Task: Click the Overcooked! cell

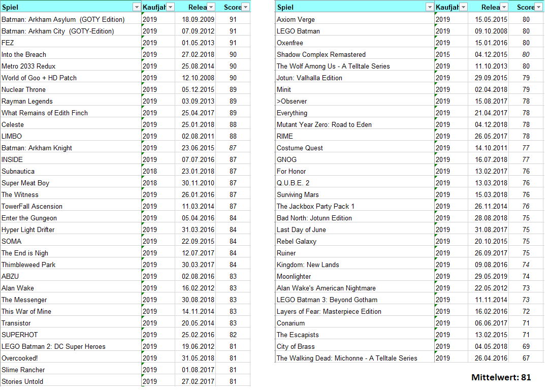Action: (x=71, y=358)
